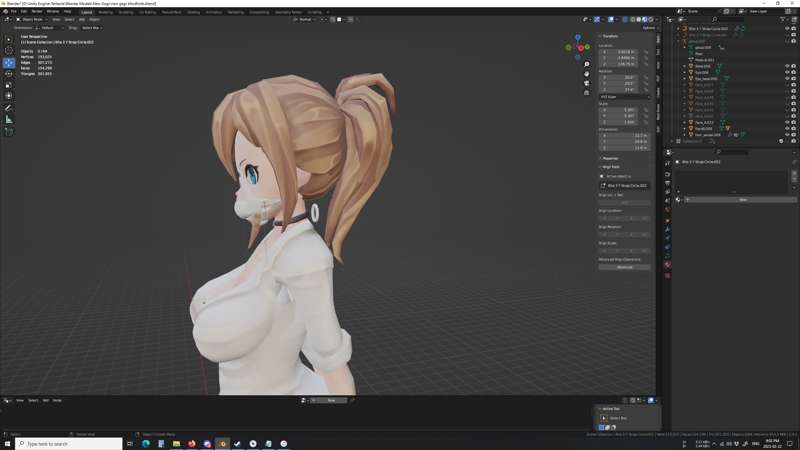Click the viewport pan hand gizmo

586,73
